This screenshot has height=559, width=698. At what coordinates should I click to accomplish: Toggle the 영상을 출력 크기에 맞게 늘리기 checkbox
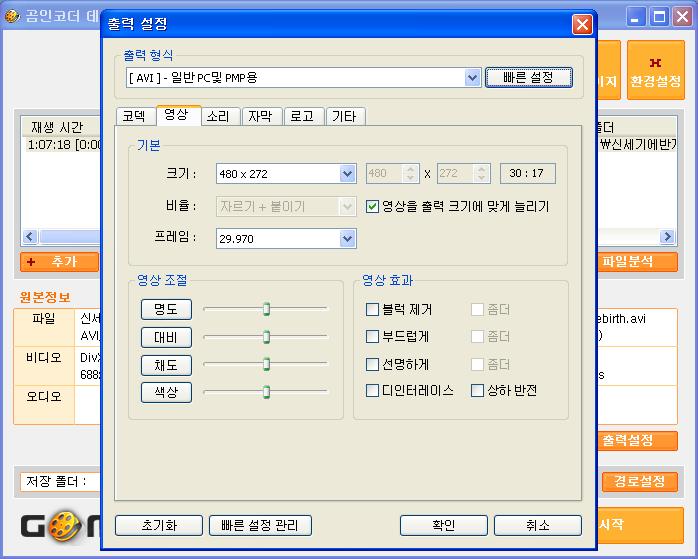[373, 207]
